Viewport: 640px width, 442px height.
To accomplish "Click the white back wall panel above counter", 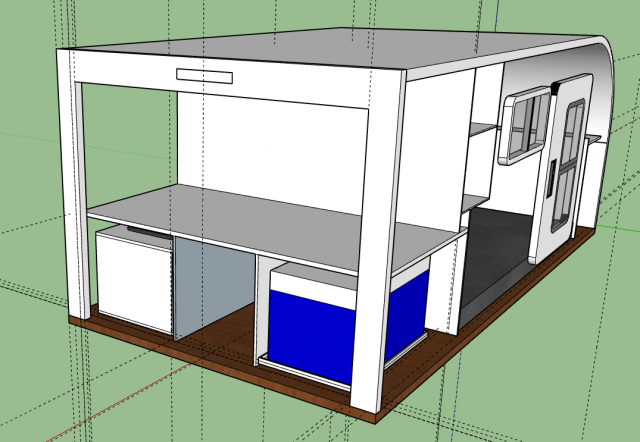I will click(x=269, y=151).
